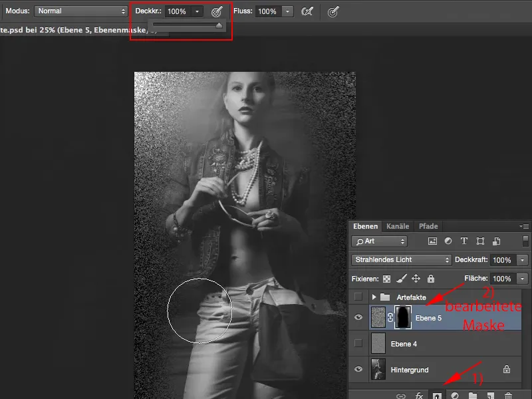The height and width of the screenshot is (399, 532).
Task: Switch to Pfade tab
Action: point(428,226)
